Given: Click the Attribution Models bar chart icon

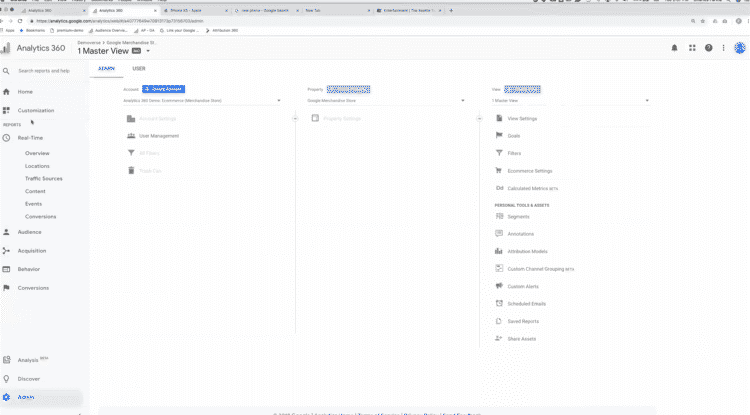Looking at the screenshot, I should [499, 251].
